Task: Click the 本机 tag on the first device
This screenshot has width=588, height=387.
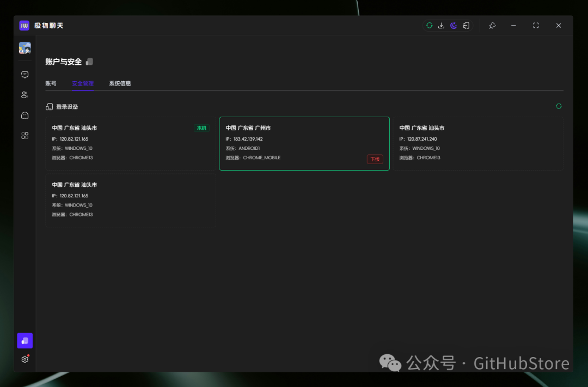Action: [x=201, y=128]
